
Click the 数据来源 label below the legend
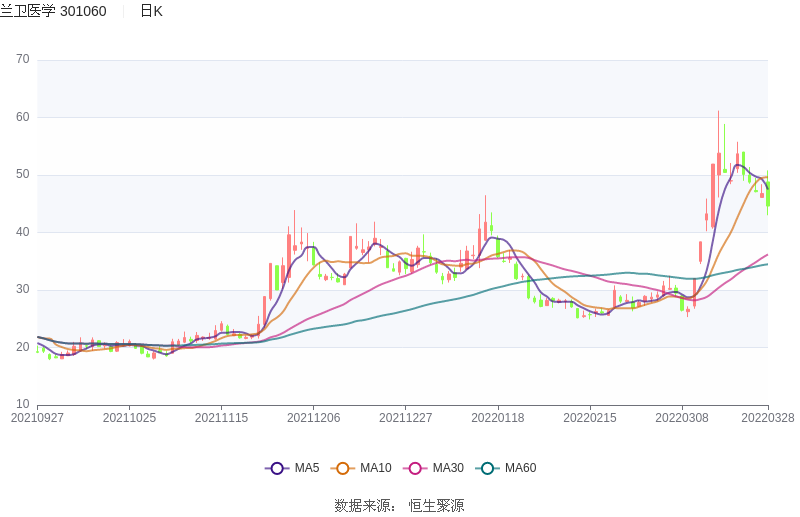365,506
